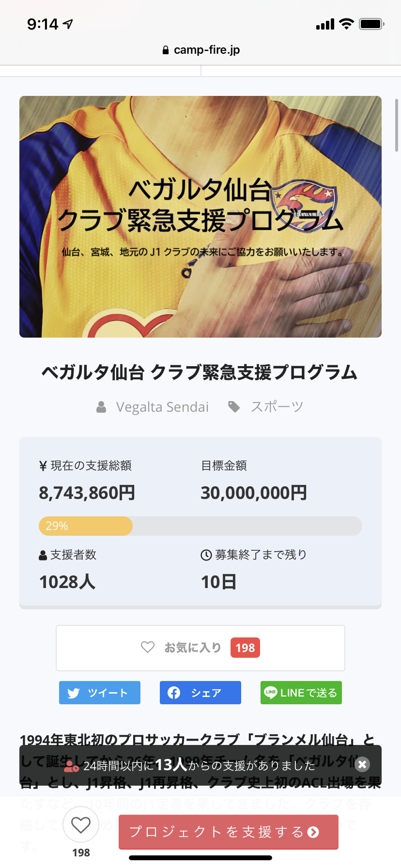
Task: Tap the user icon beside Vegalta Sendai
Action: click(x=101, y=407)
